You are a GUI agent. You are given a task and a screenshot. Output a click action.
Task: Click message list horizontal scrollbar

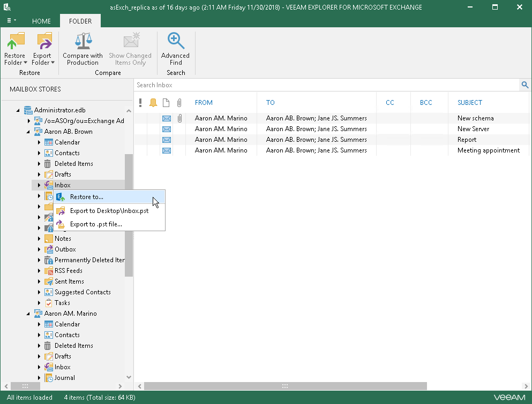(286, 386)
